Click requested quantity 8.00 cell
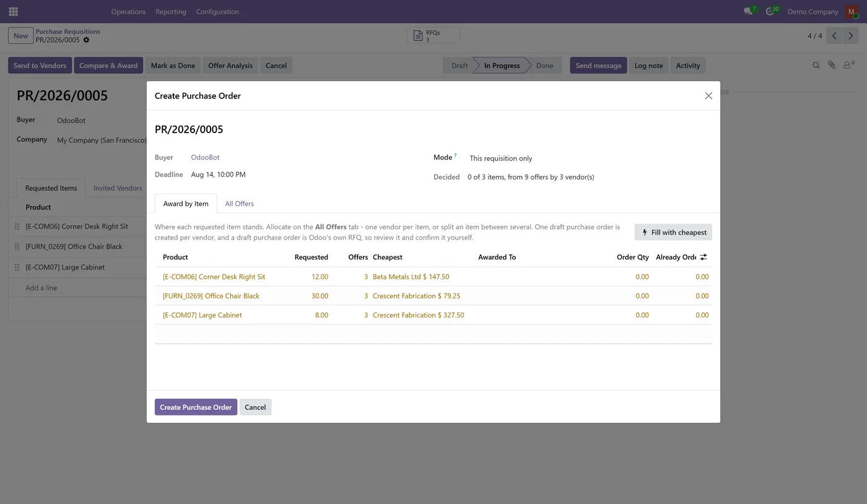The image size is (867, 504). pos(321,315)
